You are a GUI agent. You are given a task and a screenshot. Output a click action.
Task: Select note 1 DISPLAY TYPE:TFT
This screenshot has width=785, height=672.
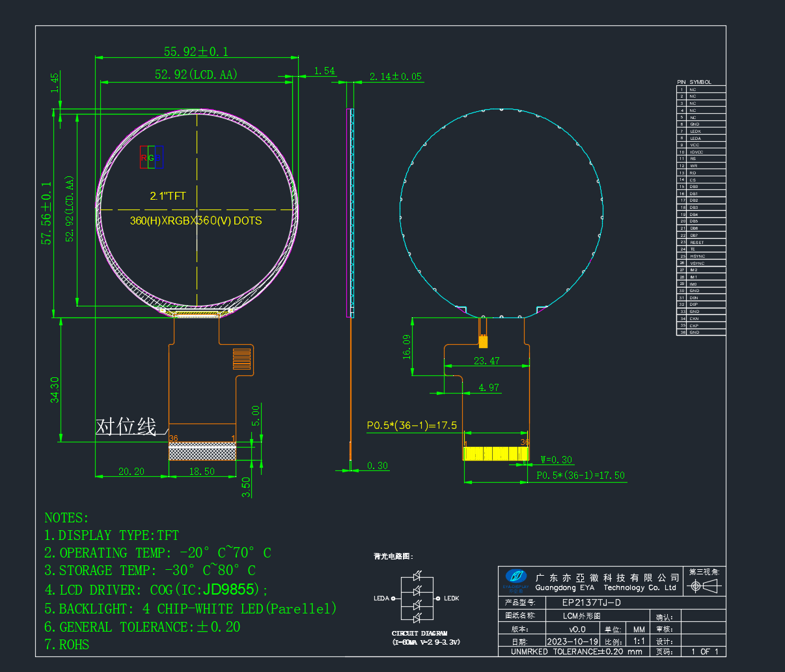[111, 535]
